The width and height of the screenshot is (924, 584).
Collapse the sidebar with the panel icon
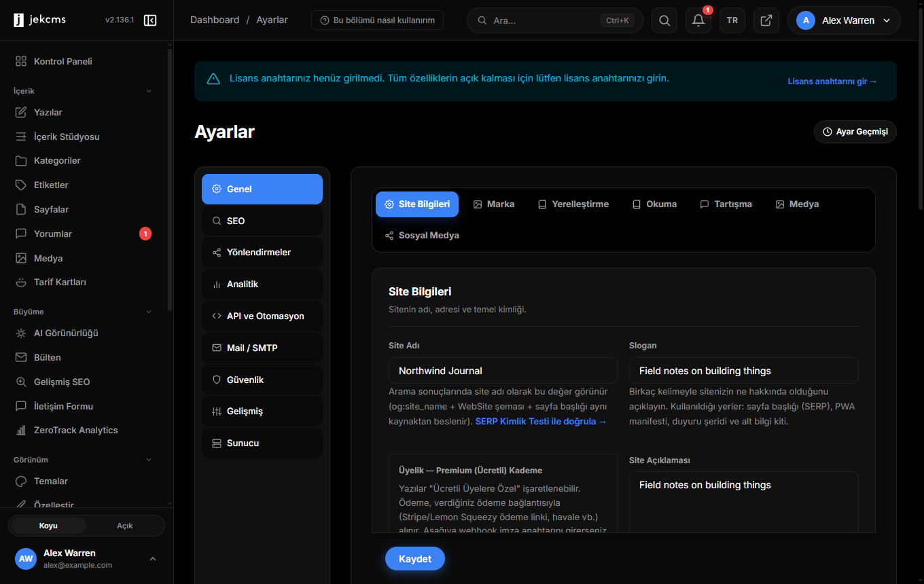(x=150, y=20)
